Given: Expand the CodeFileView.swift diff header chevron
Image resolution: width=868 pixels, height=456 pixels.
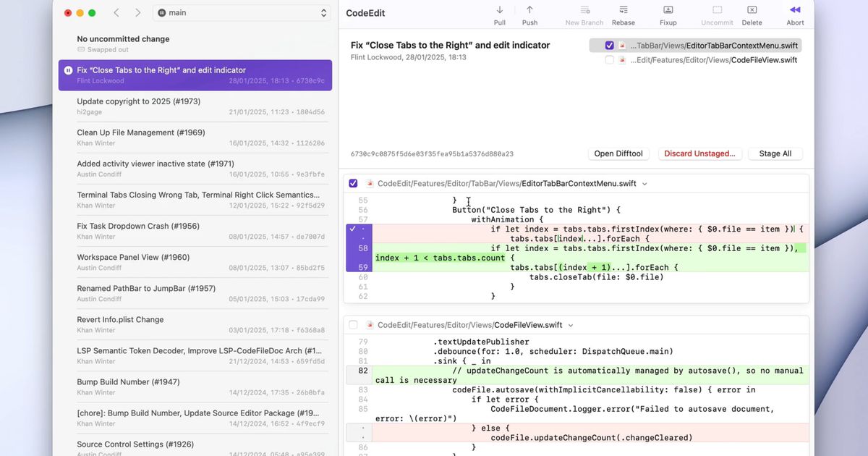Looking at the screenshot, I should coord(571,325).
